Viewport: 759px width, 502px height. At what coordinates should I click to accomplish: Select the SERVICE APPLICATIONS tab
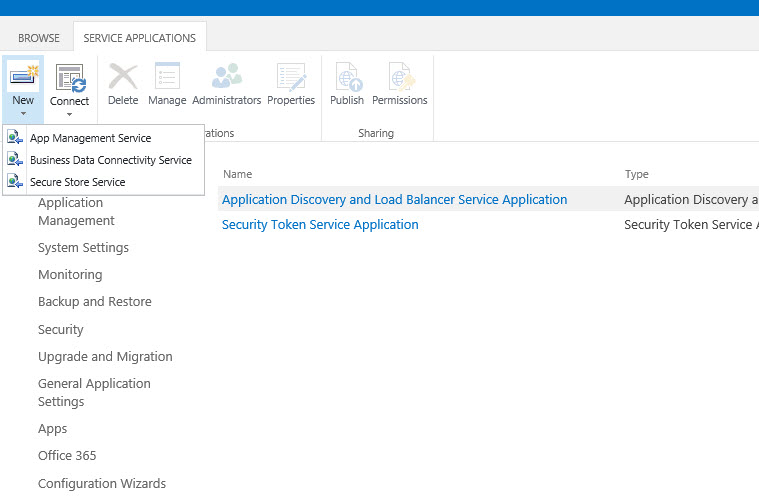point(139,38)
